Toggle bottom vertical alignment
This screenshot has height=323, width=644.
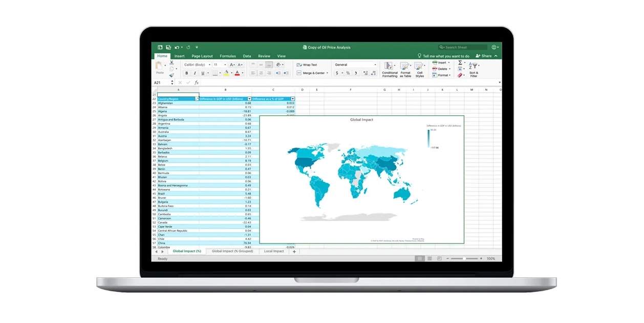269,65
